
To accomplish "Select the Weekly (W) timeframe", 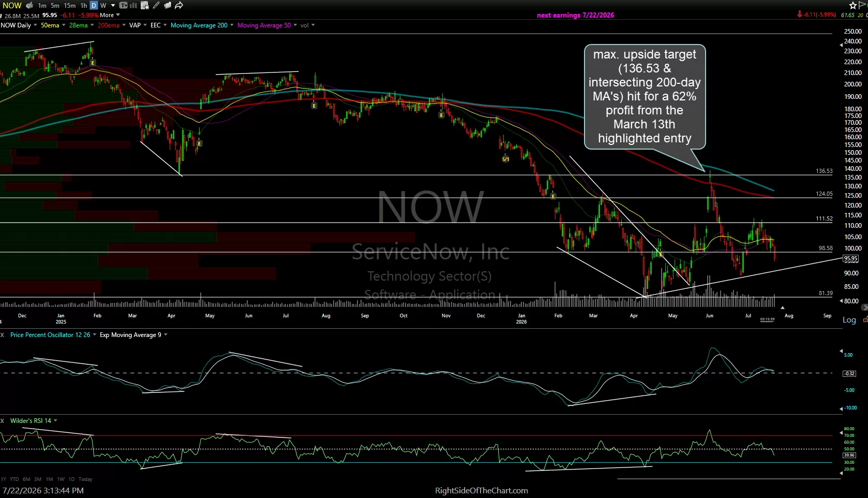I will click(x=103, y=6).
